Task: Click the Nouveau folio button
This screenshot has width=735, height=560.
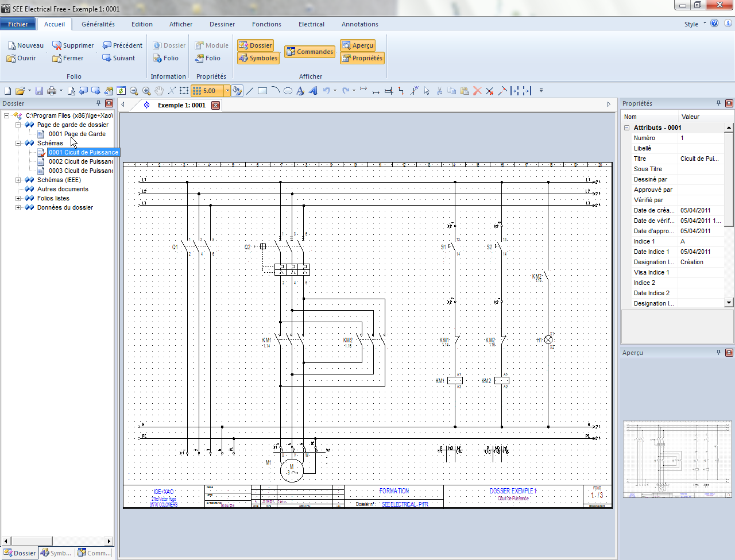Action: (x=25, y=45)
